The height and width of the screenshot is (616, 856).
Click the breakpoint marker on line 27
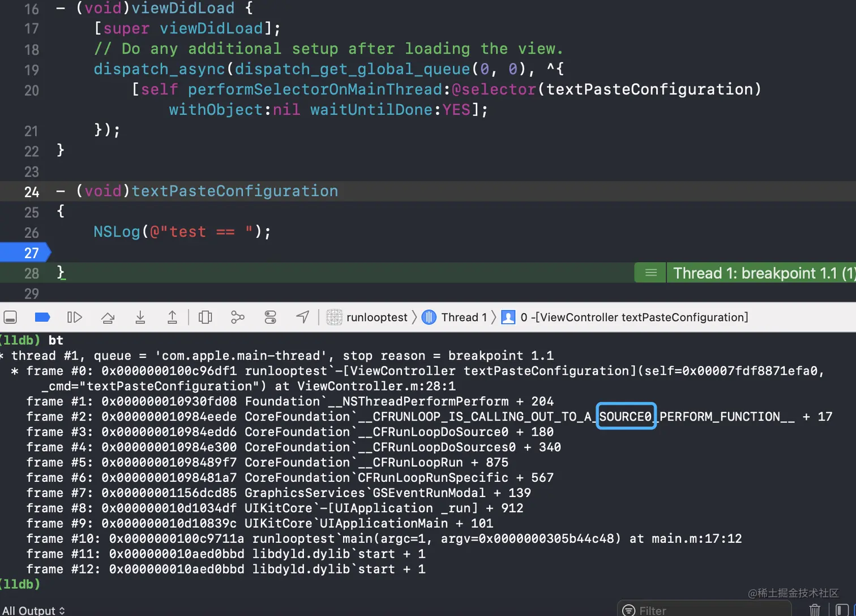coord(25,253)
